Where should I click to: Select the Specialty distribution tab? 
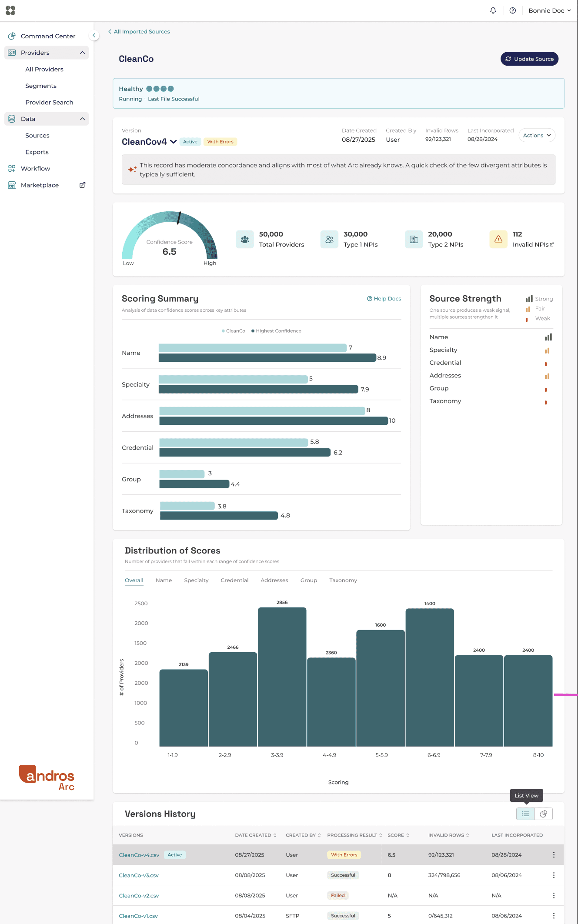(197, 580)
